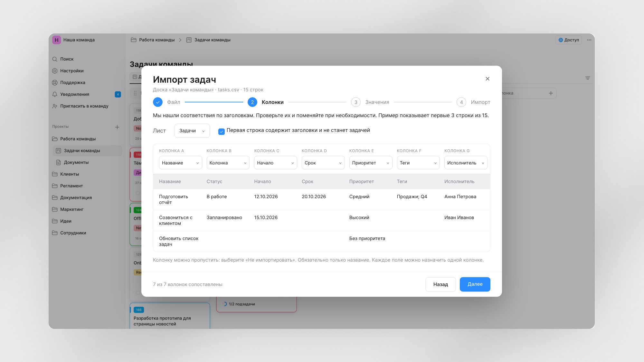Jump to the Импорт step
The width and height of the screenshot is (644, 362).
(x=473, y=102)
